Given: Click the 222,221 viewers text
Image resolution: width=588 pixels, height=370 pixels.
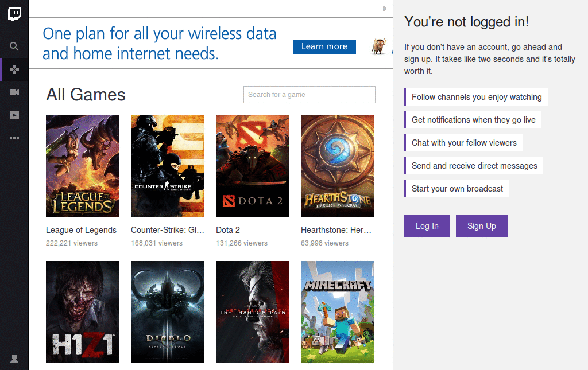Looking at the screenshot, I should click(72, 243).
